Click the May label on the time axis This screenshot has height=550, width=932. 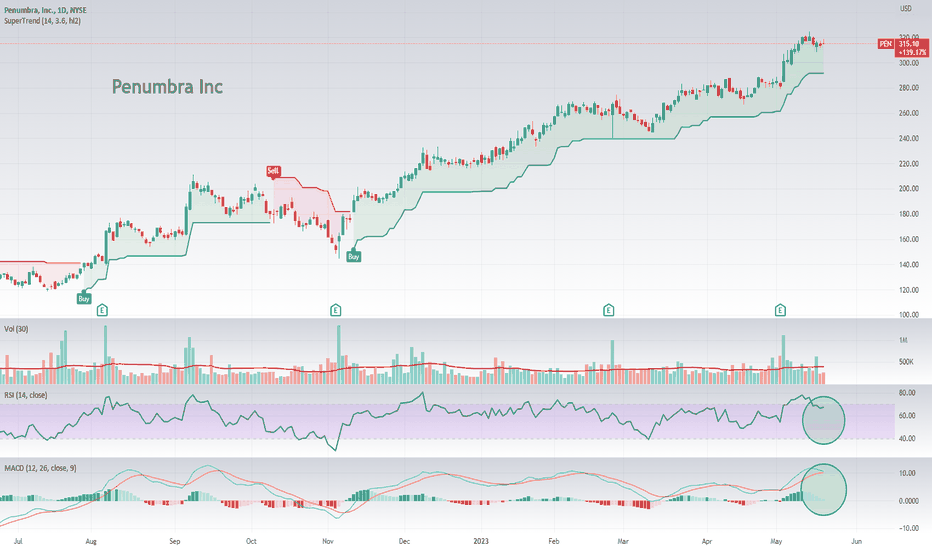776,541
